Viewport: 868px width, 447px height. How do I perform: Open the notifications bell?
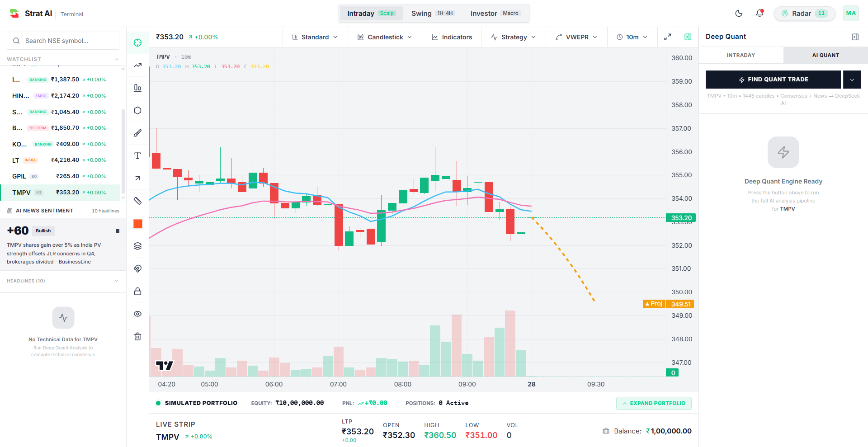point(759,14)
